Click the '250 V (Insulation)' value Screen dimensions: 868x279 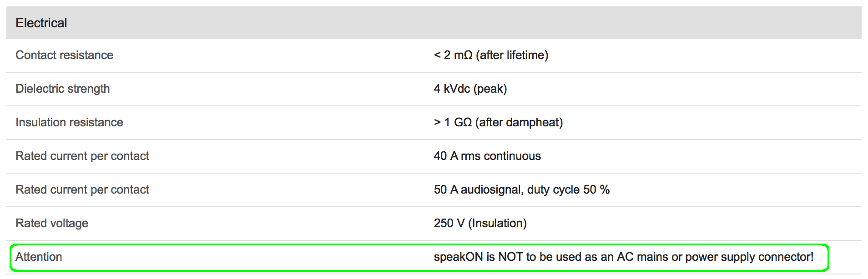tap(480, 223)
